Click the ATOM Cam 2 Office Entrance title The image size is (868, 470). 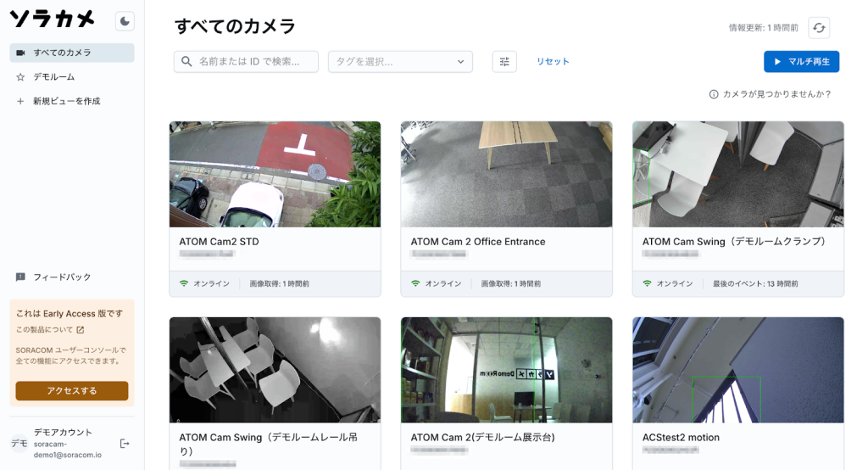tap(478, 242)
